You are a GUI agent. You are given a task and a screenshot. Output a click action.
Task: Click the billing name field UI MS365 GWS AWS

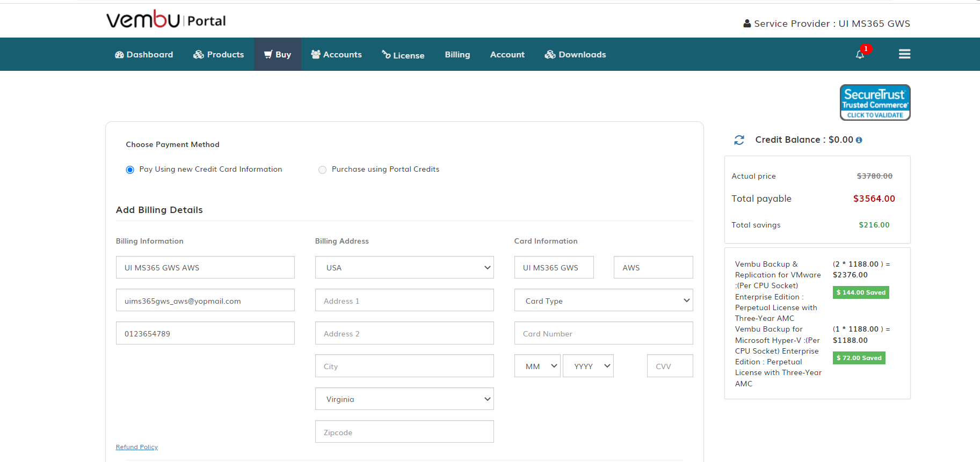point(205,267)
